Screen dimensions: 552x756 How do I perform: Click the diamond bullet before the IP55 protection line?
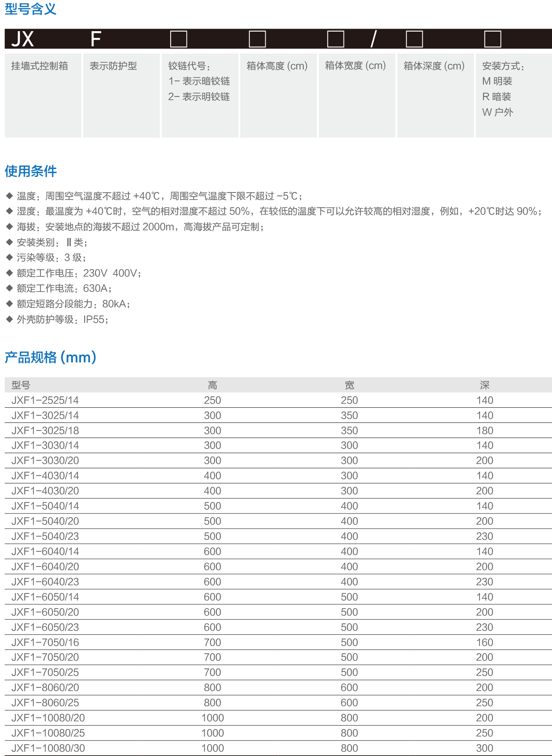tap(9, 319)
